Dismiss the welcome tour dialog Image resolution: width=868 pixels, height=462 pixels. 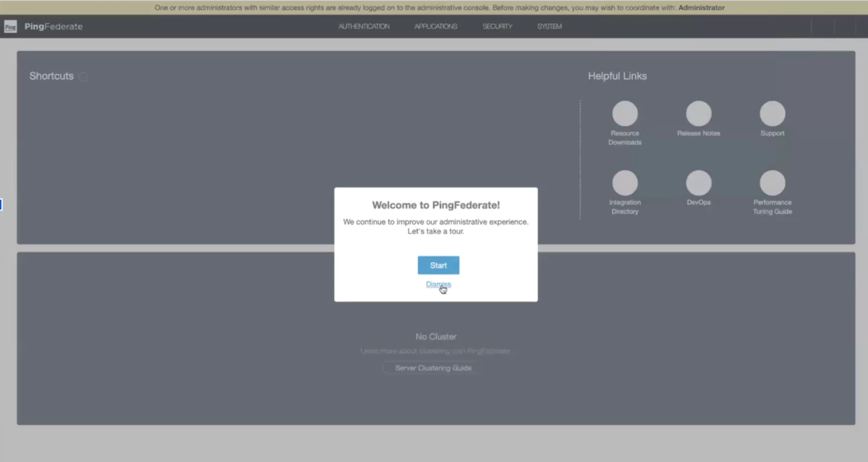point(438,284)
